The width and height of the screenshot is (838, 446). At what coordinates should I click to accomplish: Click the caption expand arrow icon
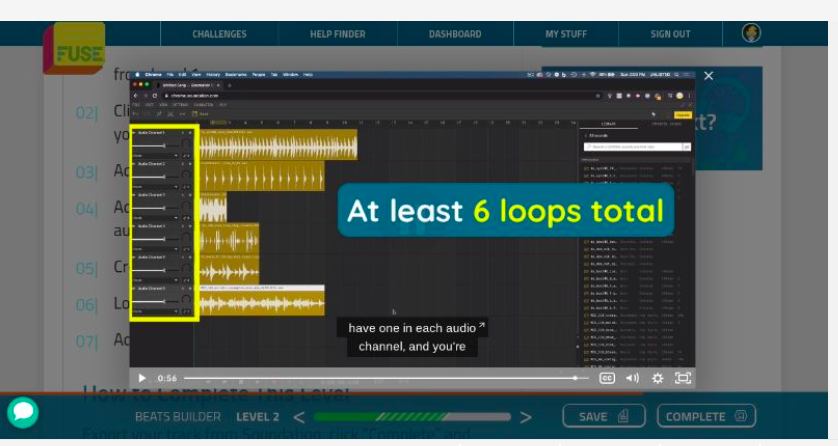482,325
